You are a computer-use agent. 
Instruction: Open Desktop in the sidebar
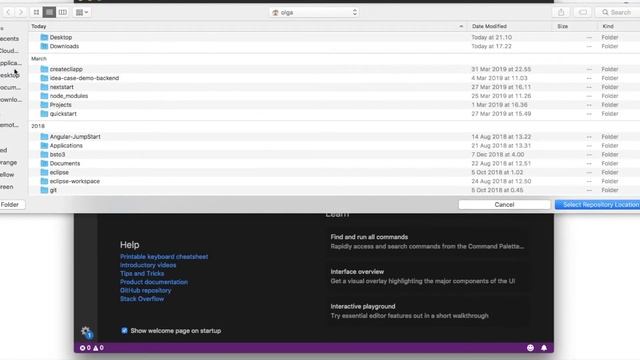click(10, 76)
